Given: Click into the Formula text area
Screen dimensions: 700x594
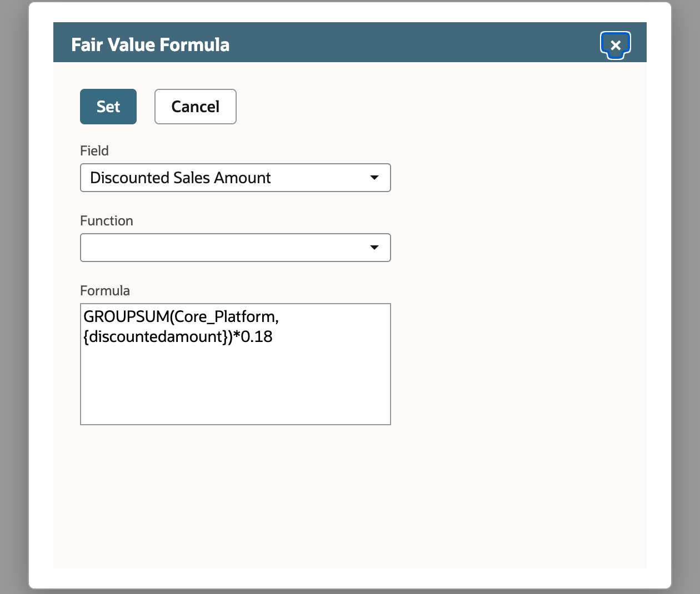Looking at the screenshot, I should [x=236, y=364].
